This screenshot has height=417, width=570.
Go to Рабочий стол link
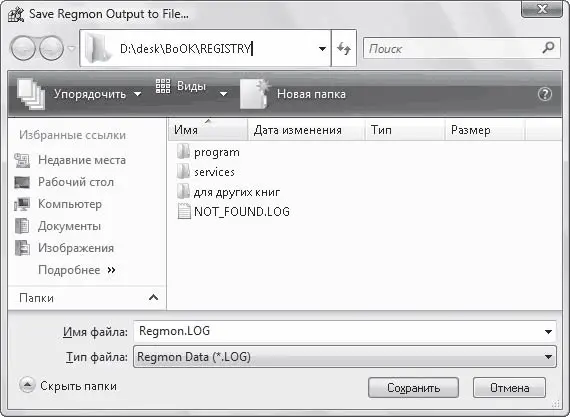[x=64, y=182]
